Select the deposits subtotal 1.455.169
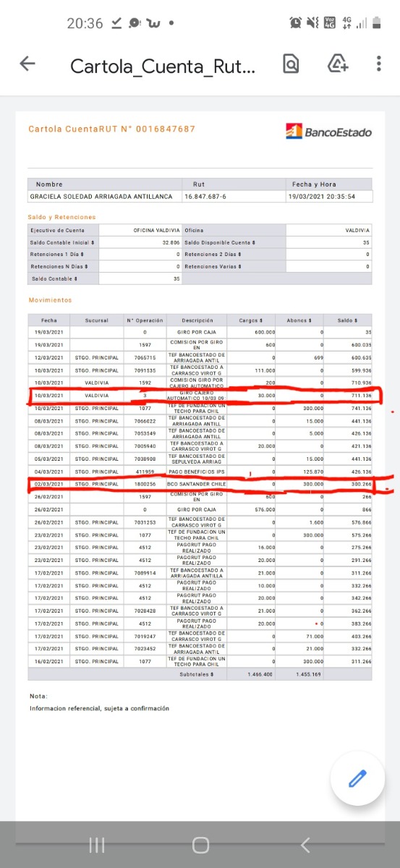The width and height of the screenshot is (400, 868). pos(309,674)
